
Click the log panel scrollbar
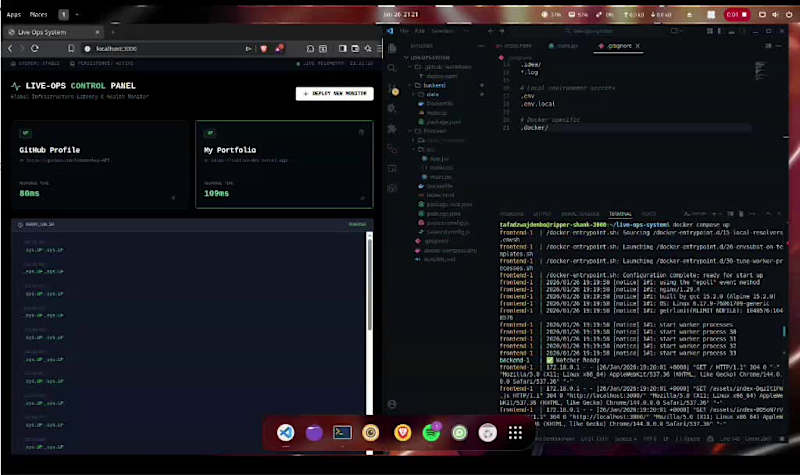pyautogui.click(x=369, y=286)
